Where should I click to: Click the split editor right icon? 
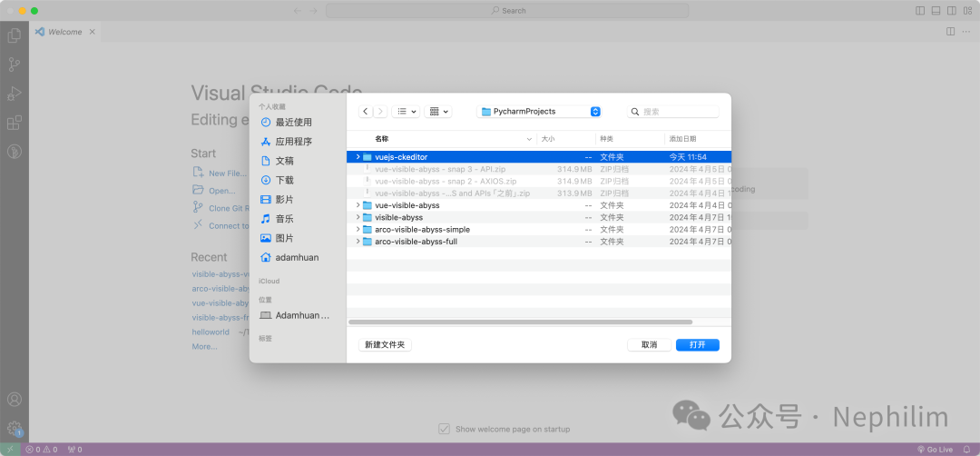coord(950,31)
